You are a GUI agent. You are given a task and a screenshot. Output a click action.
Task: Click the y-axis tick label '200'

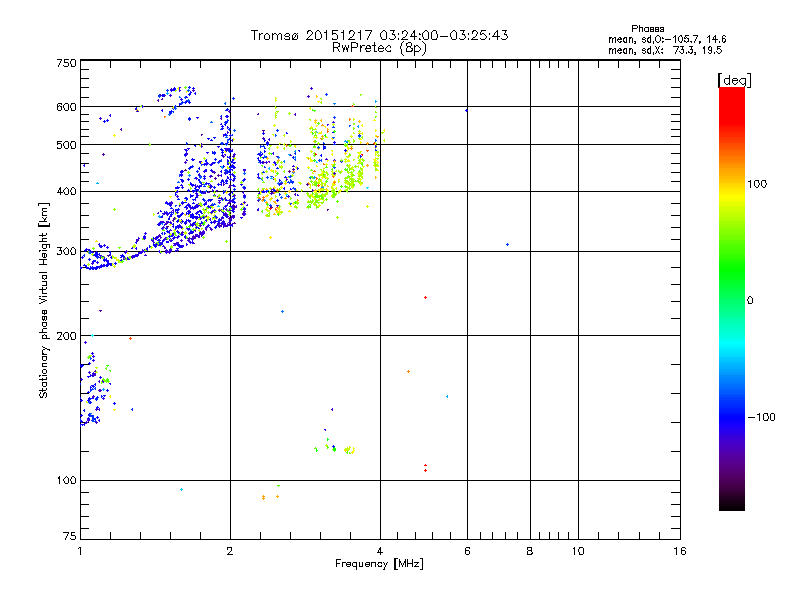click(66, 336)
